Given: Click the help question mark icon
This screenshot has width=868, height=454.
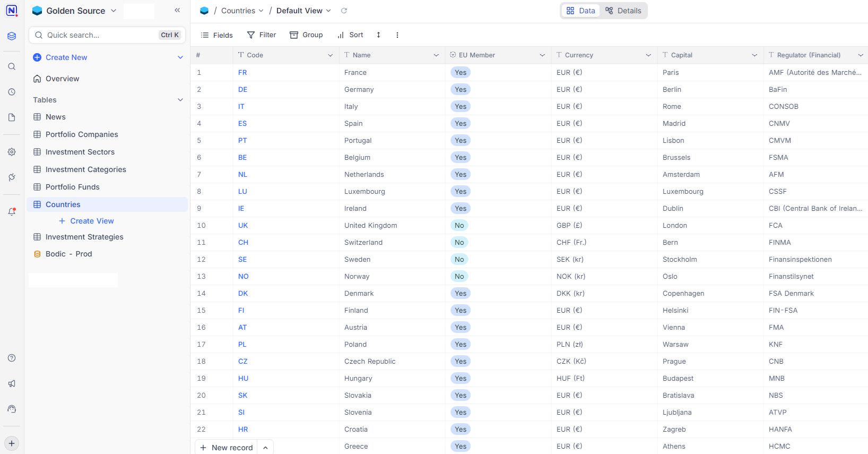Looking at the screenshot, I should pyautogui.click(x=12, y=358).
